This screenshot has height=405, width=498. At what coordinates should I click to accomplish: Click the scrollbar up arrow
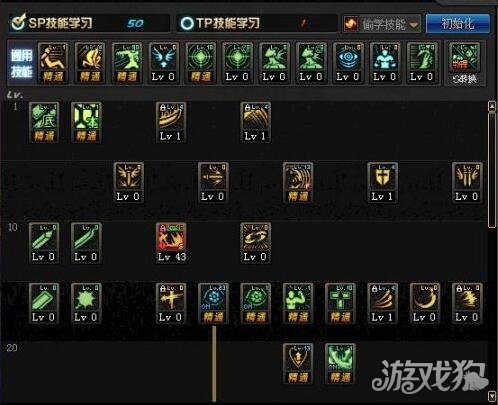click(x=492, y=106)
